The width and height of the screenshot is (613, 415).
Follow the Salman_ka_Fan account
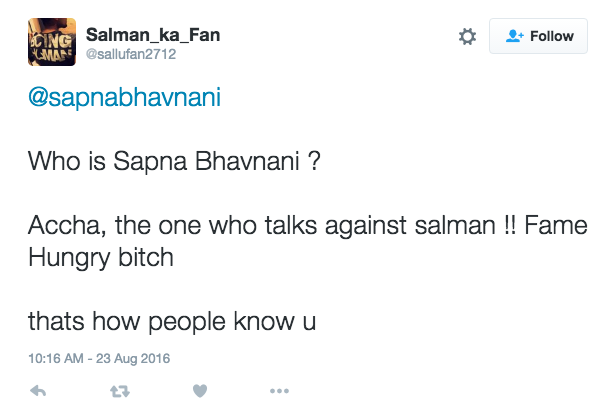click(x=538, y=37)
